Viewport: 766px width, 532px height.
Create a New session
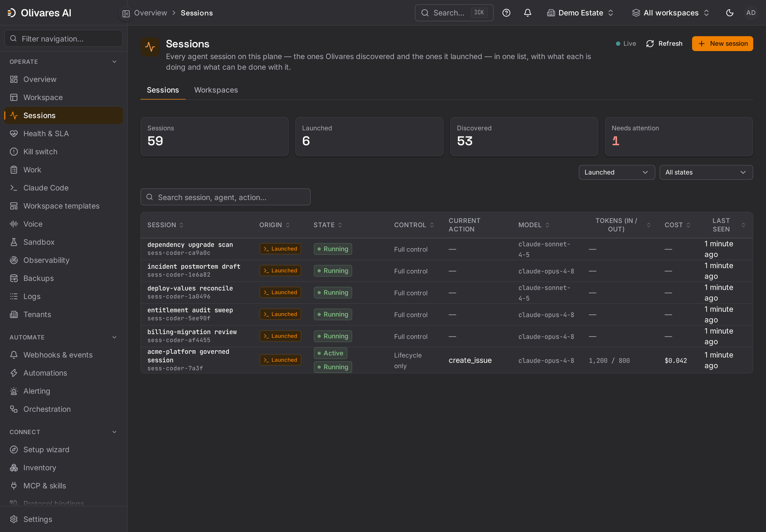click(x=722, y=44)
